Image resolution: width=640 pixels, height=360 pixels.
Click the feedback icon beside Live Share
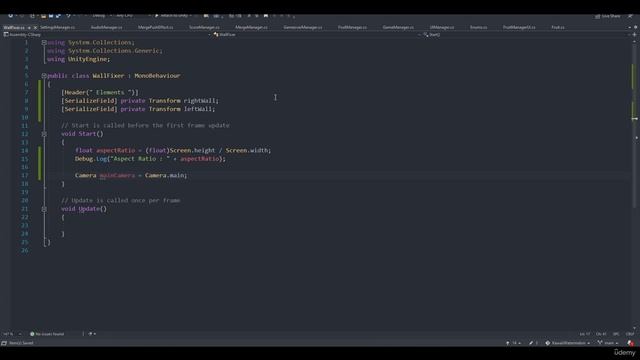coord(630,16)
